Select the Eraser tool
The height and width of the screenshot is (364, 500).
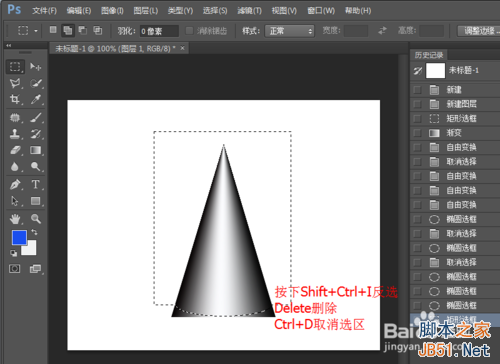(x=15, y=150)
